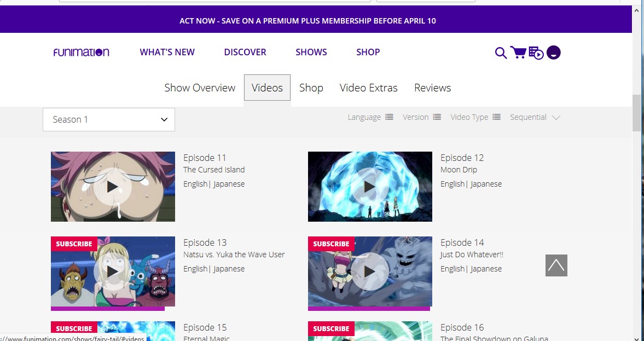Viewport: 644px width, 341px height.
Task: Open the Language filter list icon
Action: click(x=389, y=117)
